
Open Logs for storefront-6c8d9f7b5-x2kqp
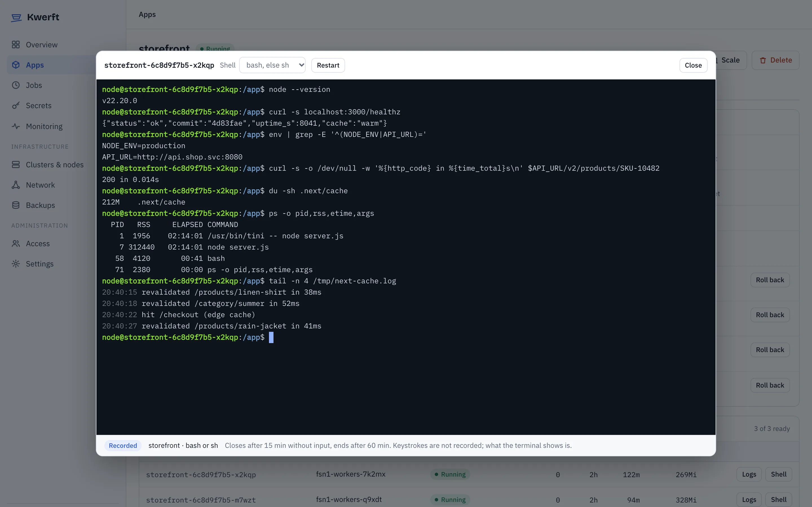749,474
